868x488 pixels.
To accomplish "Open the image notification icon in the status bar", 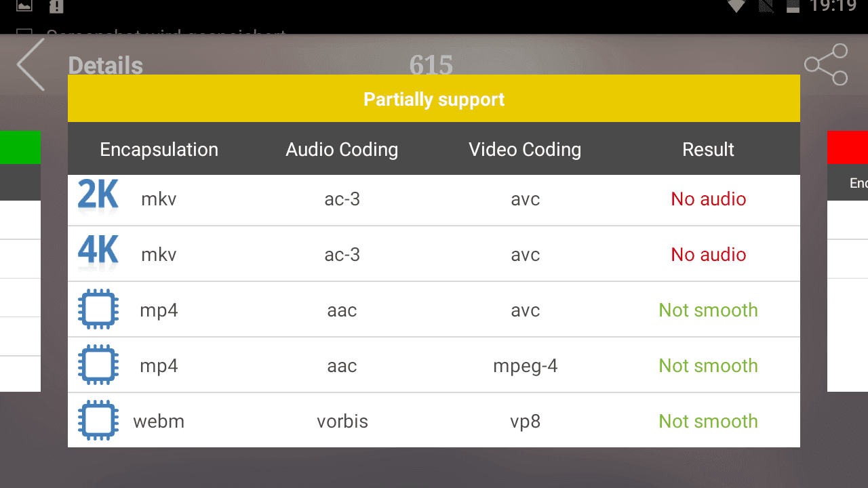I will (24, 6).
